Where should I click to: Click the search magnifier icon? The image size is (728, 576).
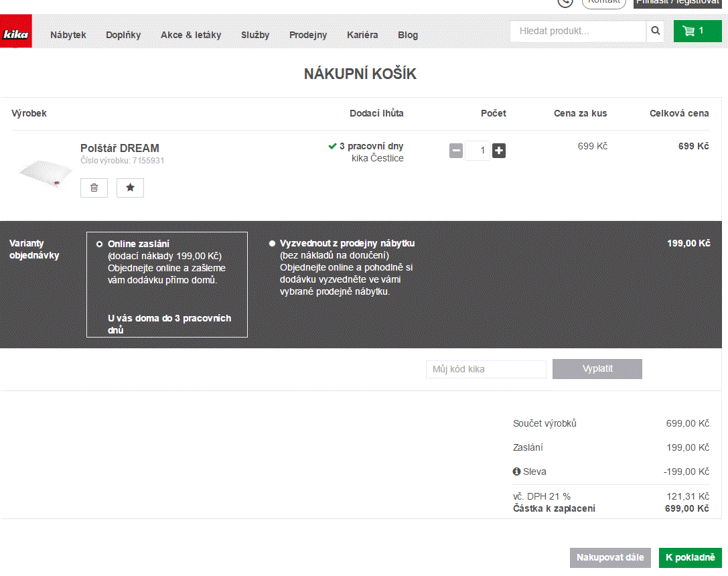coord(655,31)
